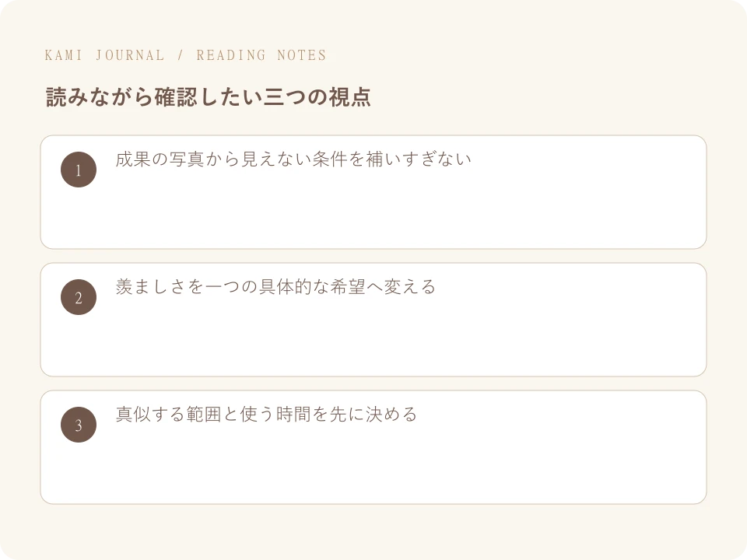Select text 成果の写真から見えない条件を補いすぎない
The width and height of the screenshot is (747, 560).
[x=293, y=159]
